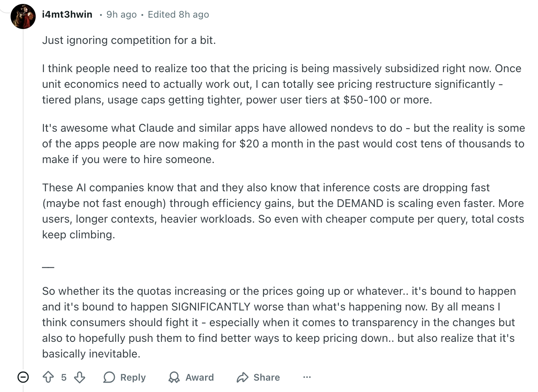Viewport: 538px width, 392px height.
Task: Open more options ellipsis menu
Action: coord(307,377)
